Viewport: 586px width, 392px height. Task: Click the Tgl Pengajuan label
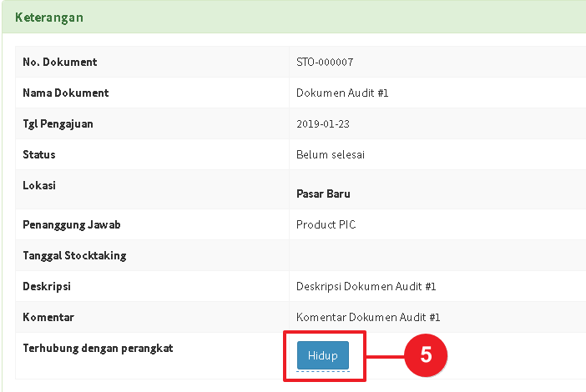coord(58,123)
